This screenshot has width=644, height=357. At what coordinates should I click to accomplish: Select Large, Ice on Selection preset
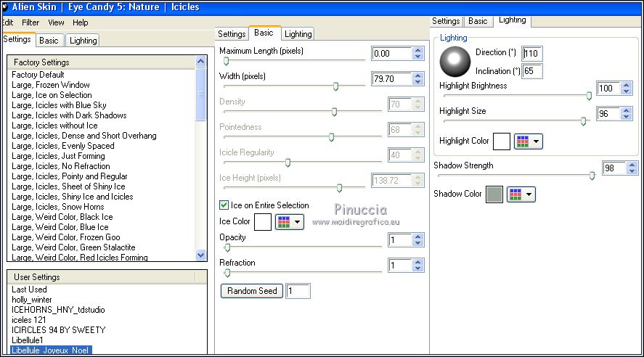52,95
